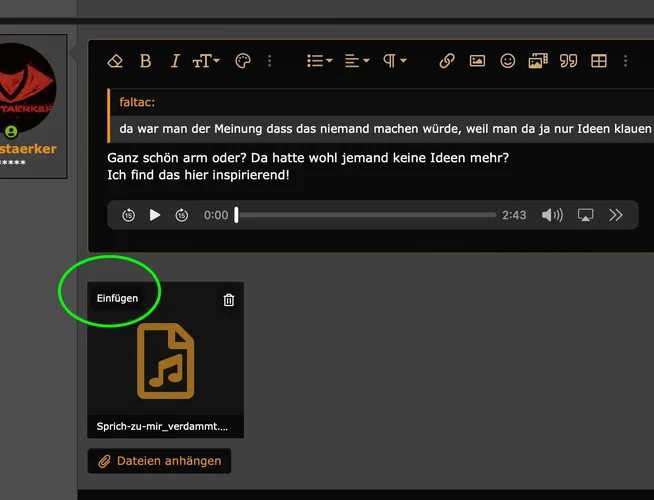Insert an image
654x500 pixels.
[477, 61]
